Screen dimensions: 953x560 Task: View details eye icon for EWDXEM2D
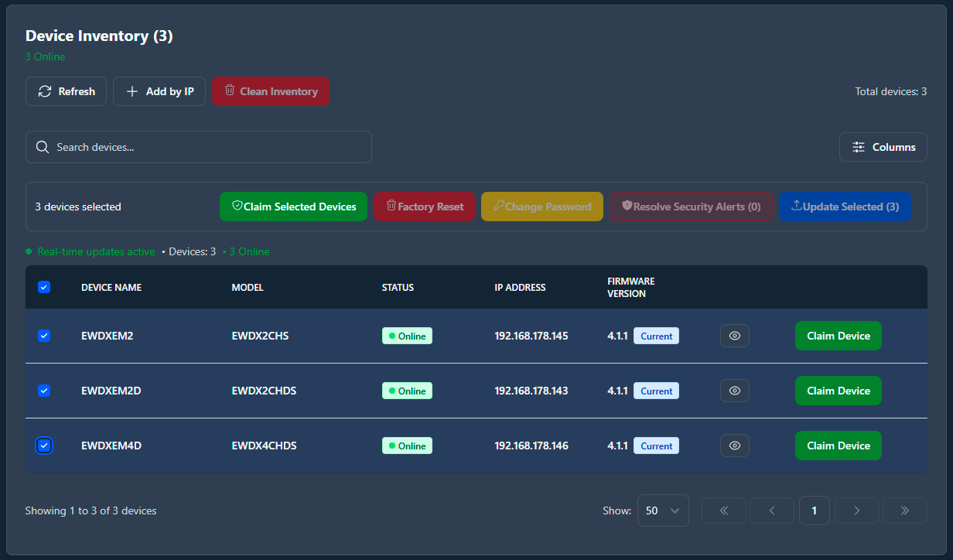(x=735, y=391)
